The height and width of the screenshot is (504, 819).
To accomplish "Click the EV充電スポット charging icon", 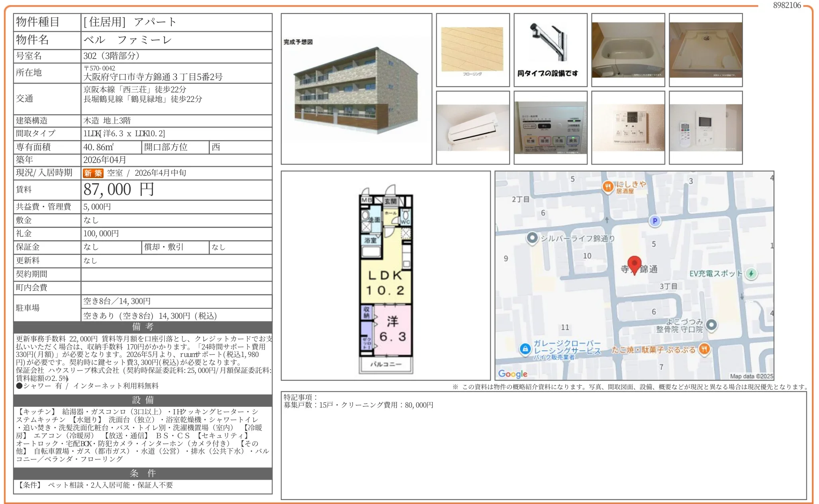I will [x=750, y=273].
